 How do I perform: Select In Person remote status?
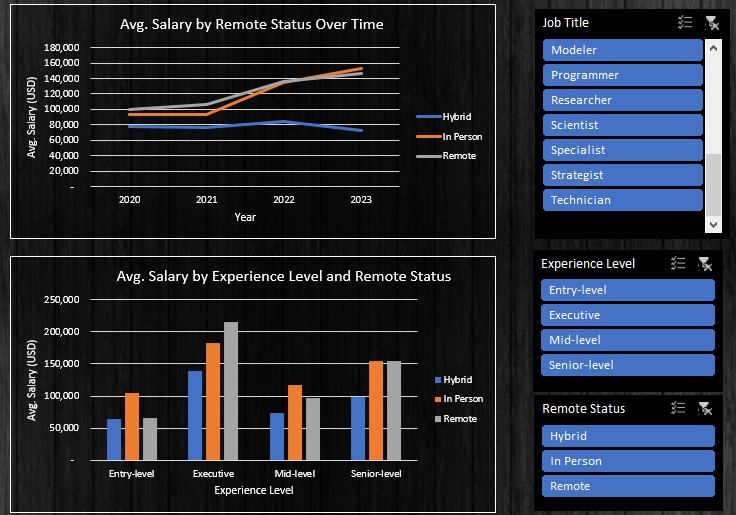(628, 461)
